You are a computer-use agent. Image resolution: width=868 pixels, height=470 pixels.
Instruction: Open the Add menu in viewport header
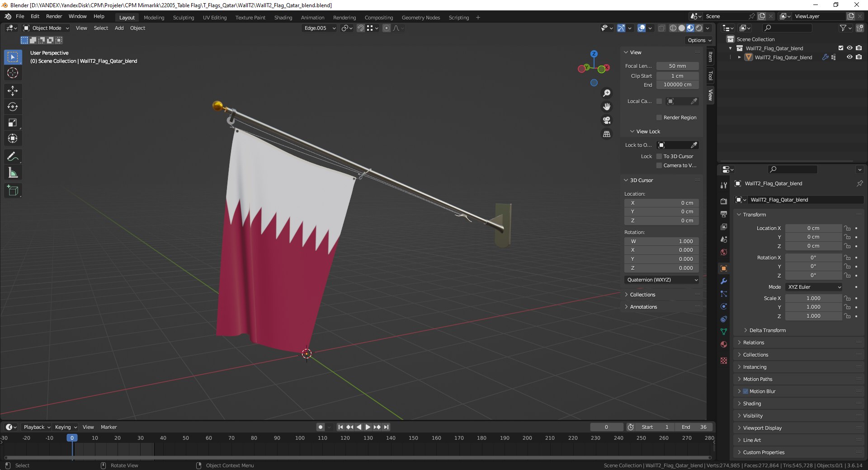tap(119, 28)
